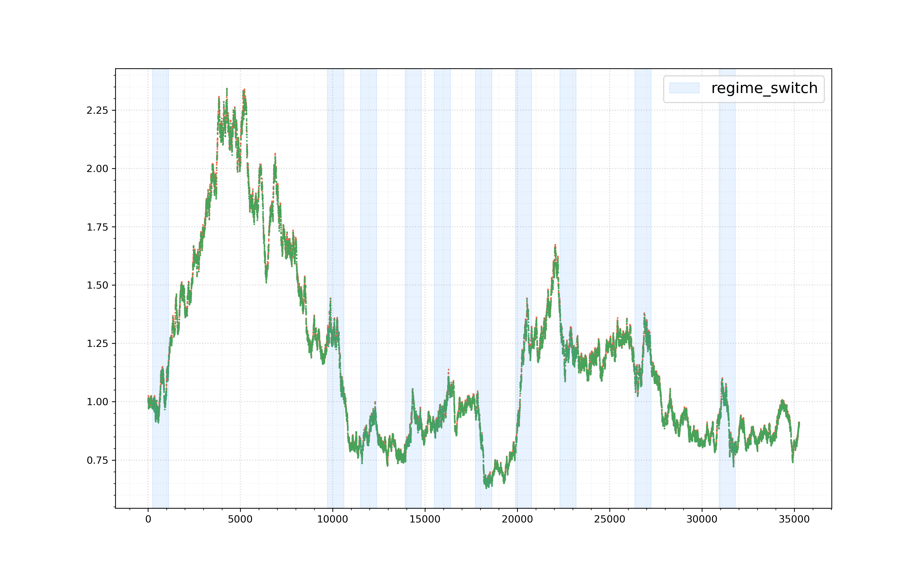Click the y-axis label 2.00

97,169
